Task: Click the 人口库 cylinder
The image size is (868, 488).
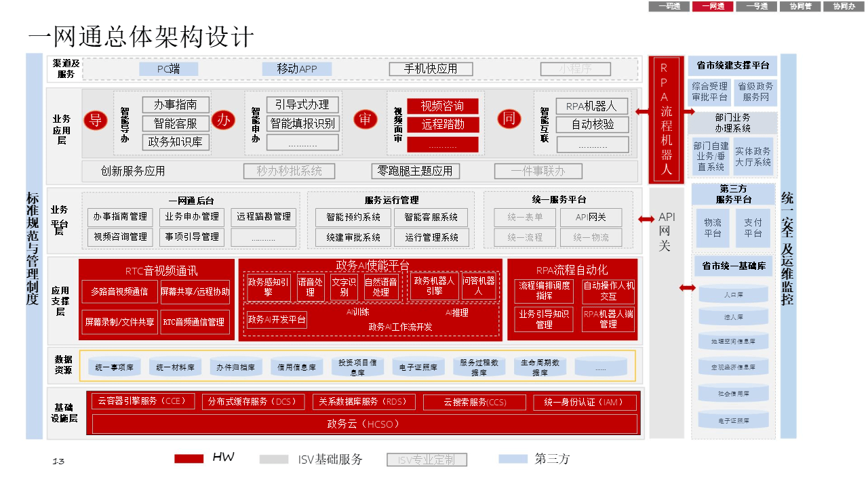Action: coord(734,295)
